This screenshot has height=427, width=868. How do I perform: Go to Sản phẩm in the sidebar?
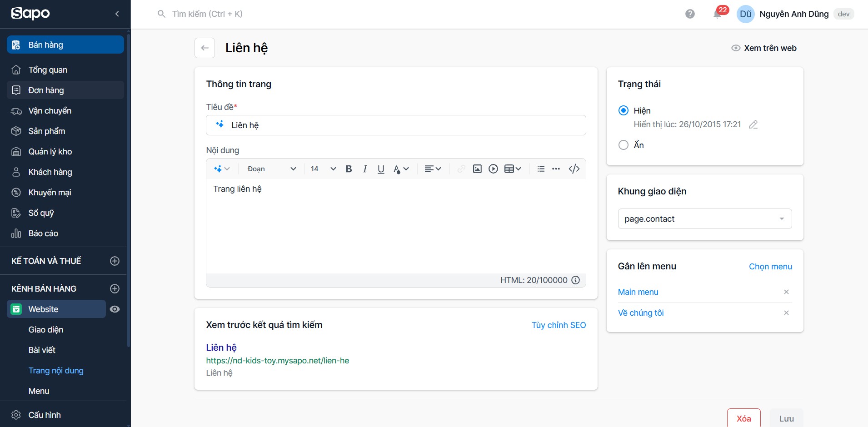click(65, 131)
